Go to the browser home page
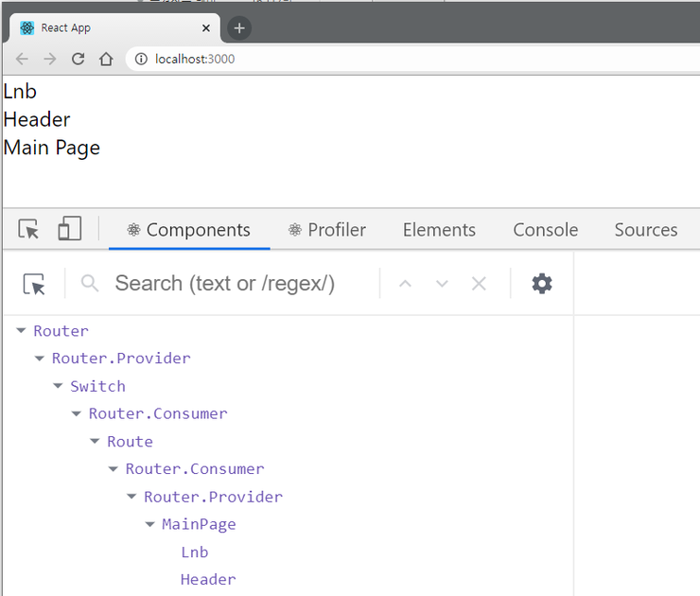This screenshot has height=596, width=700. [106, 59]
